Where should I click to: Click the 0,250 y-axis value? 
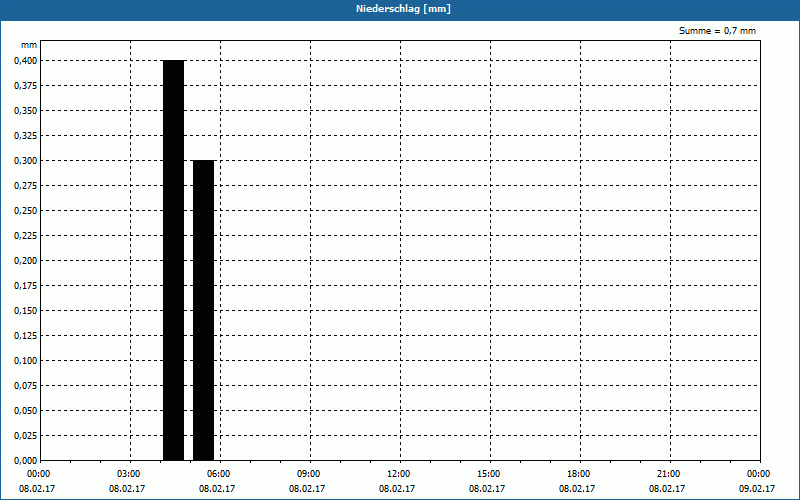[x=26, y=211]
